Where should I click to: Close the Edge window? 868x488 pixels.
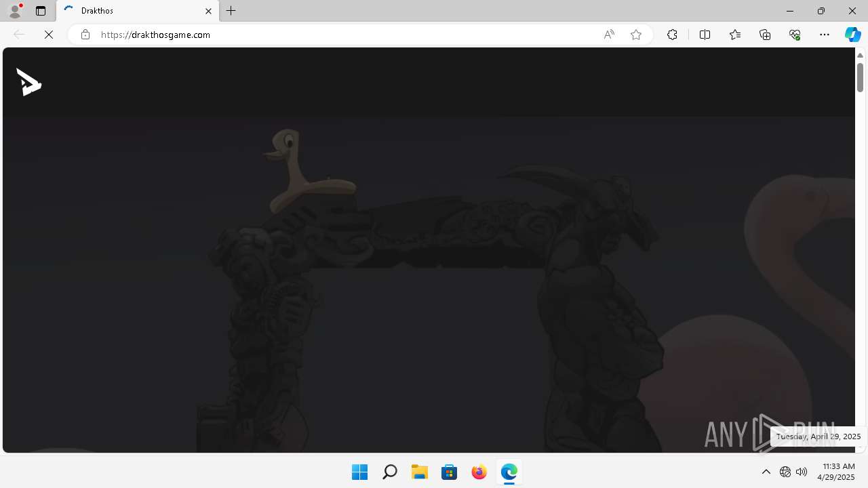tap(852, 11)
